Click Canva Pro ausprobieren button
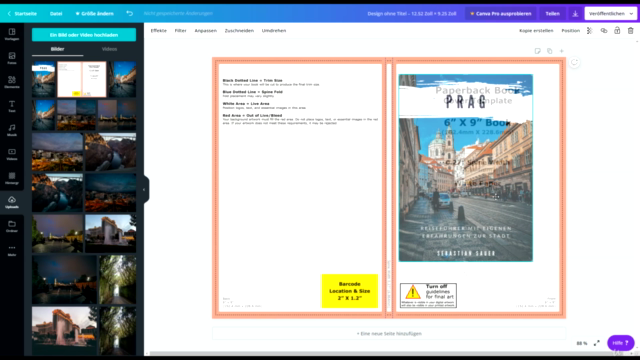 pyautogui.click(x=501, y=13)
